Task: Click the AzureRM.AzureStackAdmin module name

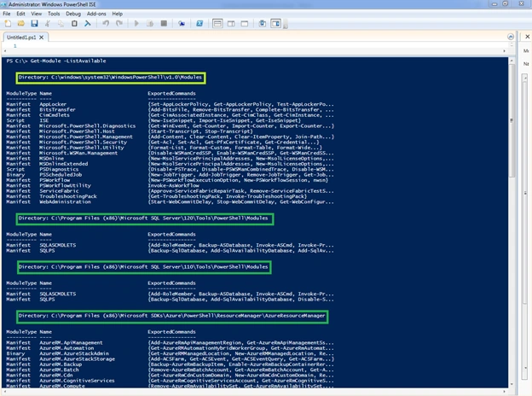Action: pos(74,353)
